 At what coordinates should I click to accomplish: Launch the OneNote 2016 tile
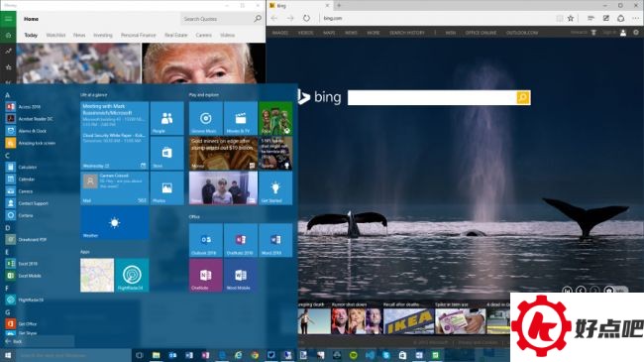pyautogui.click(x=241, y=240)
